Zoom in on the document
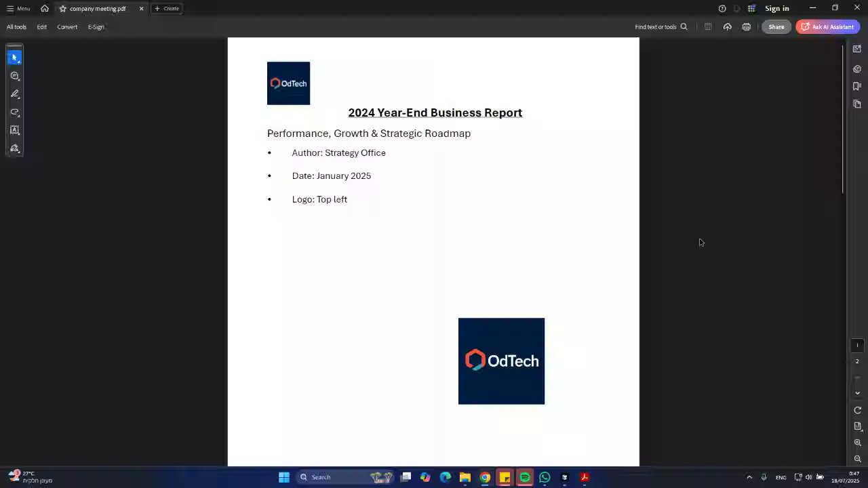The width and height of the screenshot is (868, 488). [x=857, y=443]
